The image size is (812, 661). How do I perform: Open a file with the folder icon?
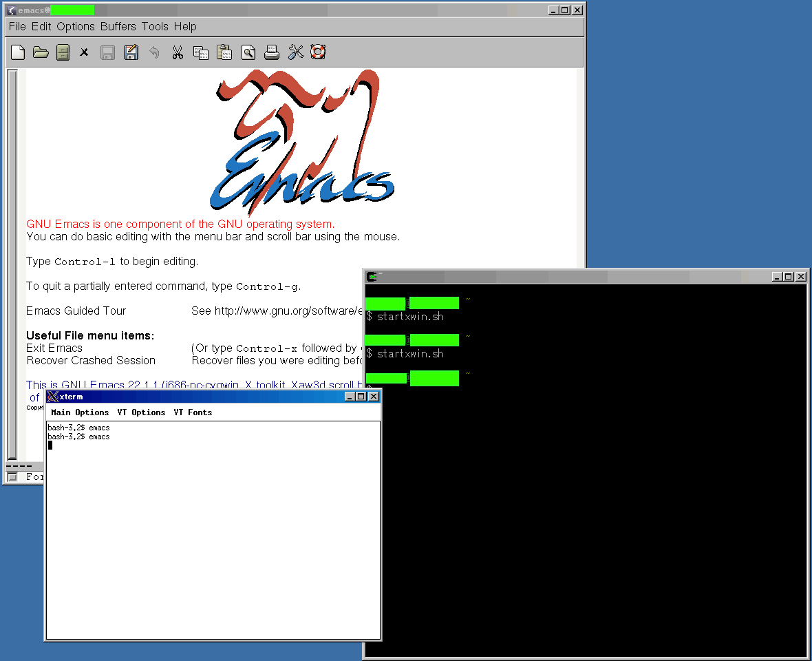click(41, 52)
